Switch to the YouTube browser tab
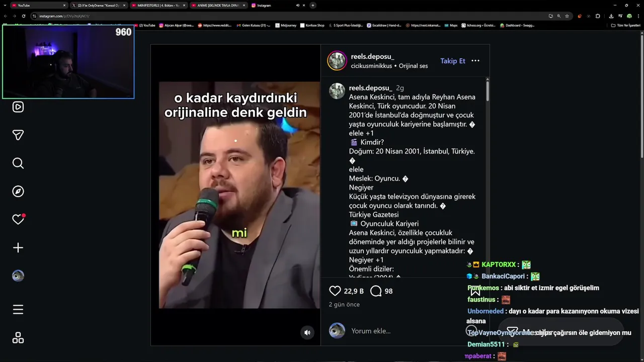Screen dimensions: 644x362 tap(38, 6)
